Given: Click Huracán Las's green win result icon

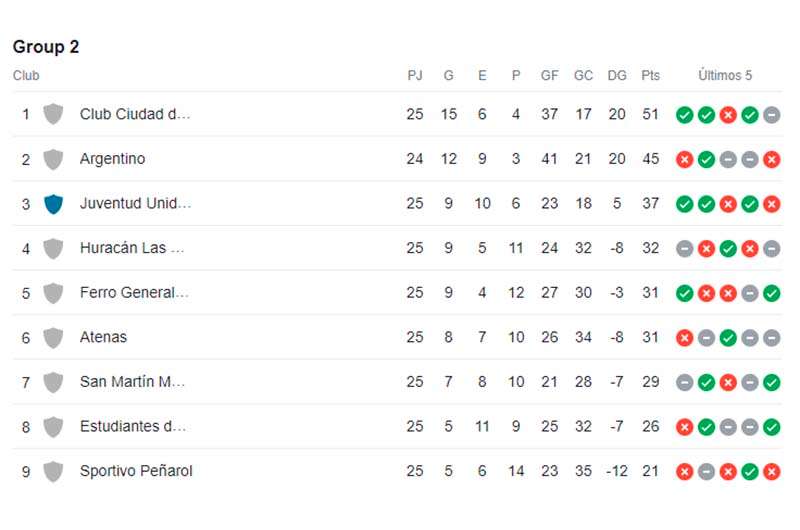Looking at the screenshot, I should (728, 249).
